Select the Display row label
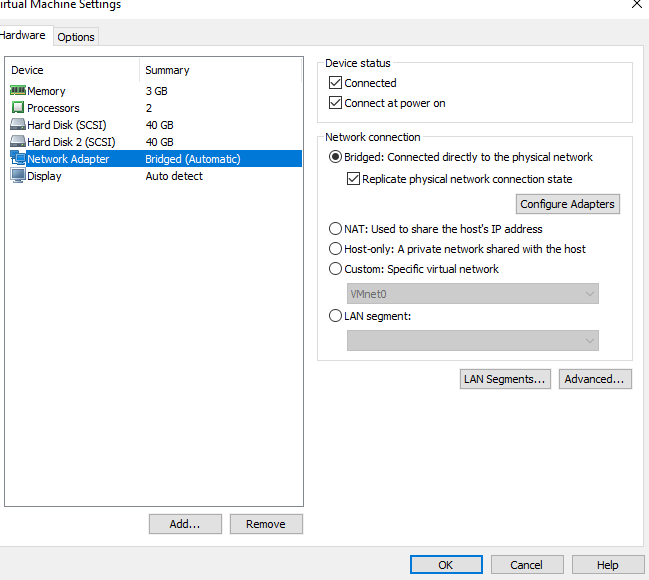Image resolution: width=649 pixels, height=580 pixels. pos(44,176)
